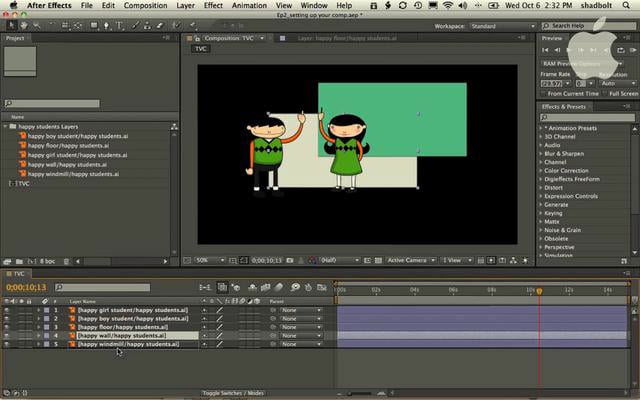Click Live Update icon in timeline
The height and width of the screenshot is (400, 640).
(x=222, y=287)
